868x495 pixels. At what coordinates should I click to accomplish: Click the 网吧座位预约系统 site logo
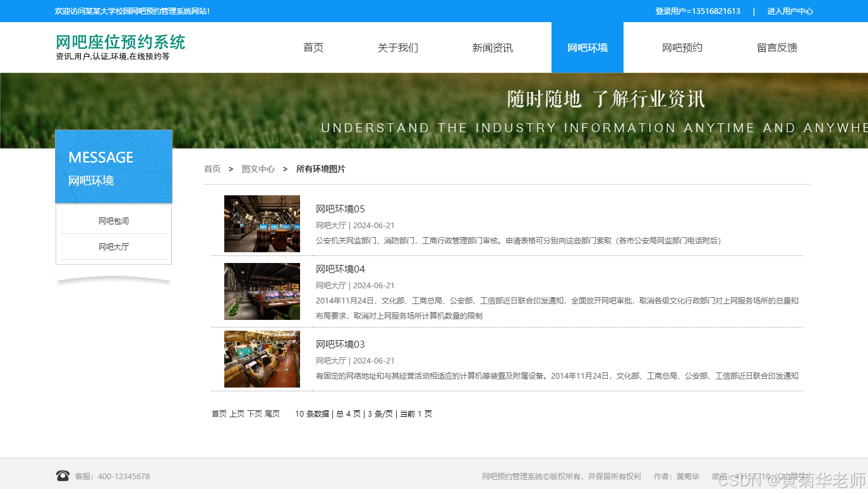[x=120, y=42]
